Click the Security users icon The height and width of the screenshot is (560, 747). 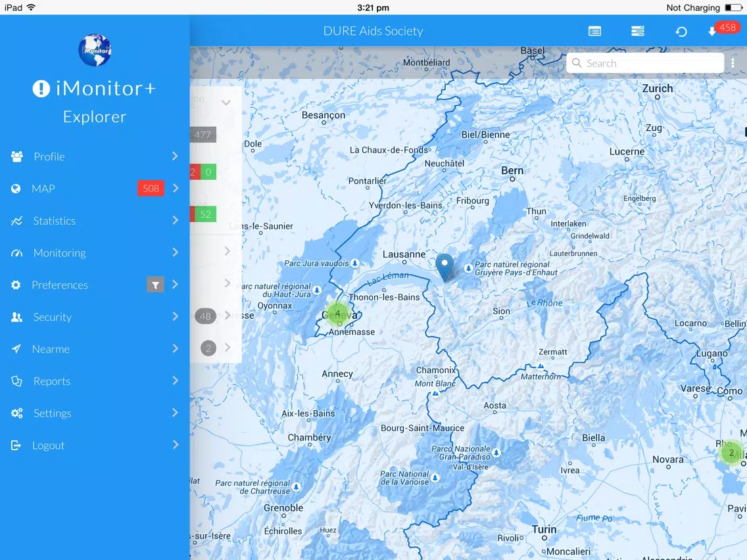(16, 317)
